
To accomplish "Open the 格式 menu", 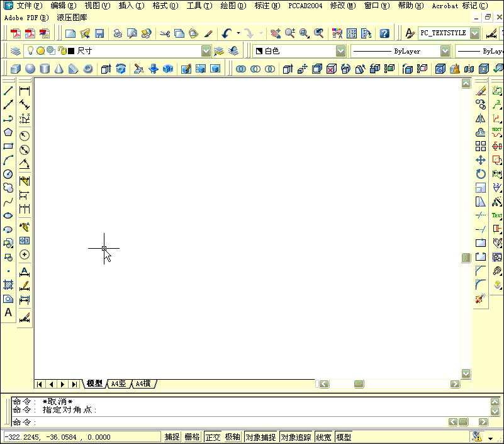I will tap(164, 6).
